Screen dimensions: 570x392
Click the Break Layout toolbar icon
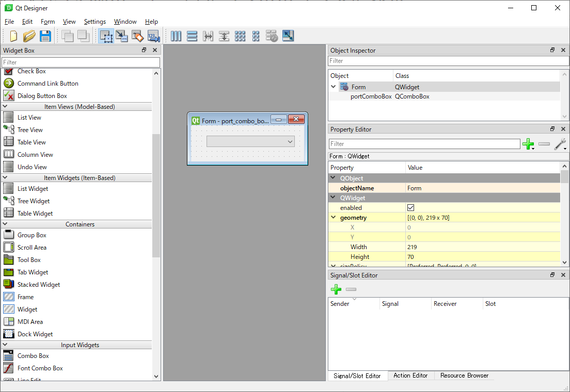click(272, 36)
